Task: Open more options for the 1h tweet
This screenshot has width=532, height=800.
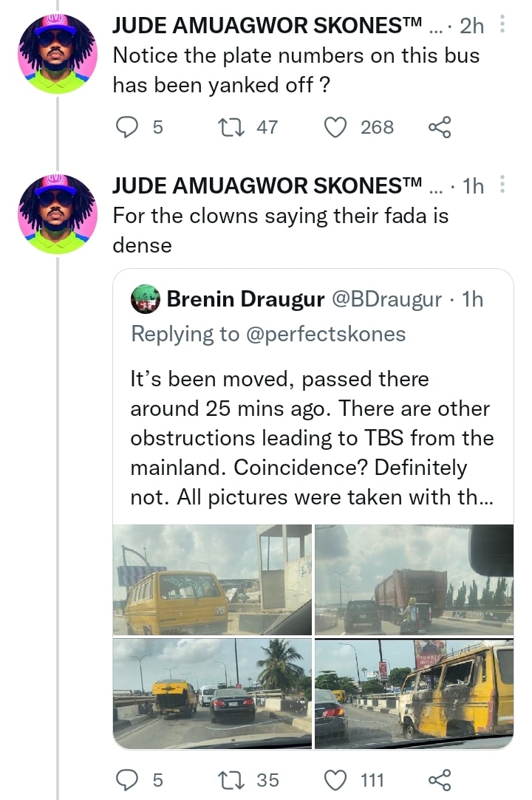Action: (502, 185)
